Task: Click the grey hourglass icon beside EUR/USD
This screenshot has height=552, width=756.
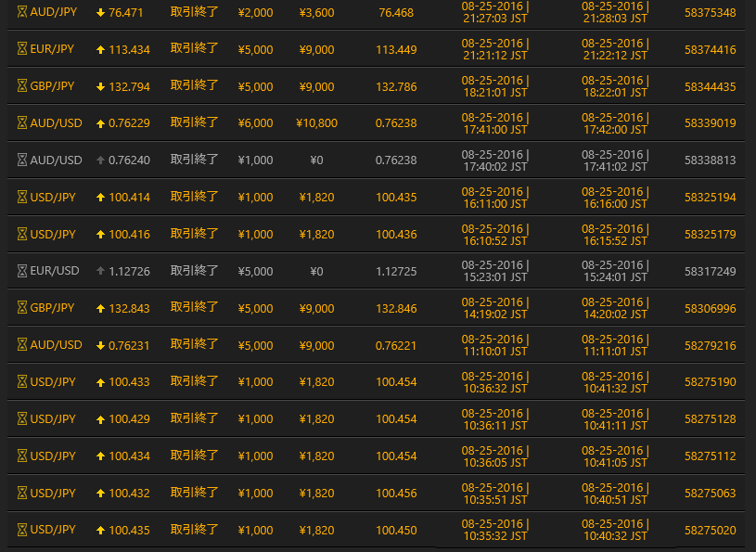Action: [x=23, y=271]
